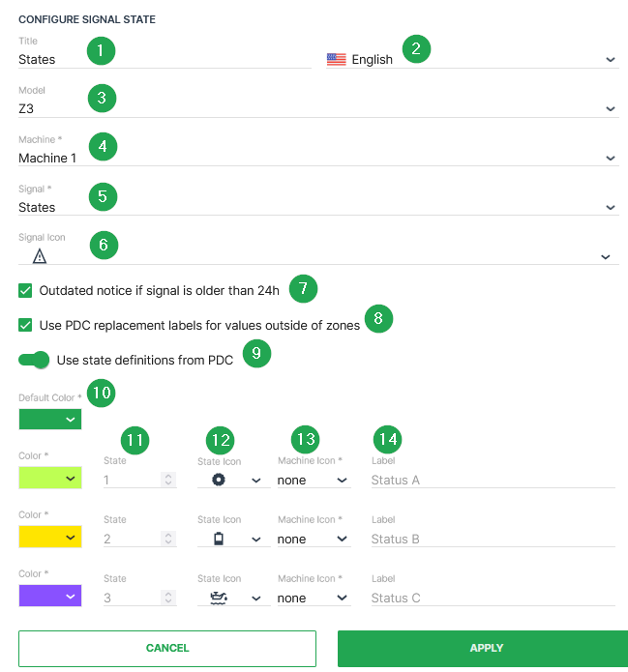The image size is (628, 672).
Task: Click the Apply button
Action: [x=482, y=648]
